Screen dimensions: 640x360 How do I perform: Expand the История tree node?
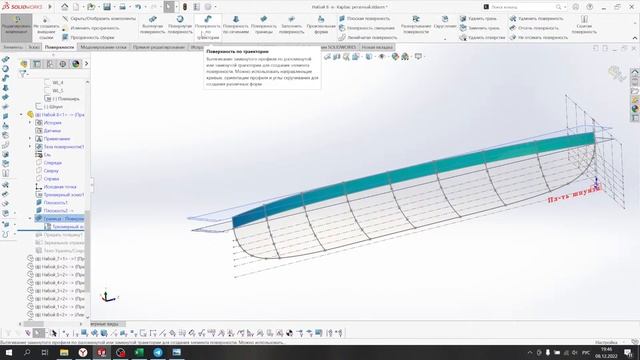point(30,122)
